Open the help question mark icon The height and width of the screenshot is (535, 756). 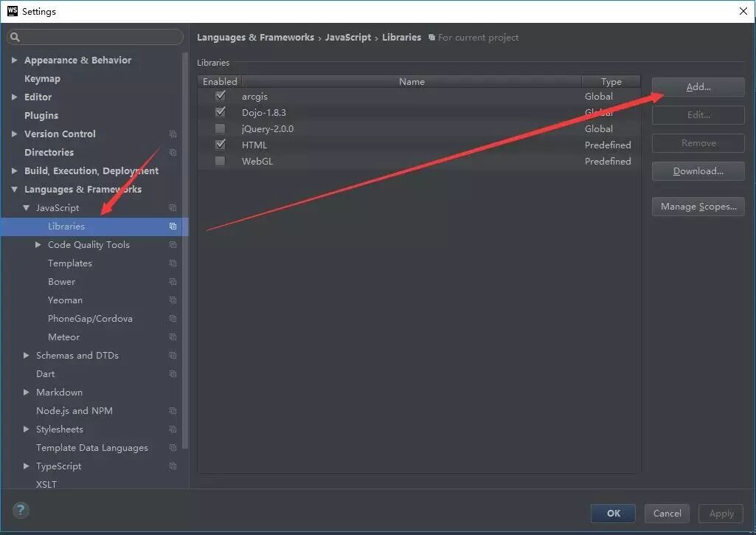click(21, 510)
